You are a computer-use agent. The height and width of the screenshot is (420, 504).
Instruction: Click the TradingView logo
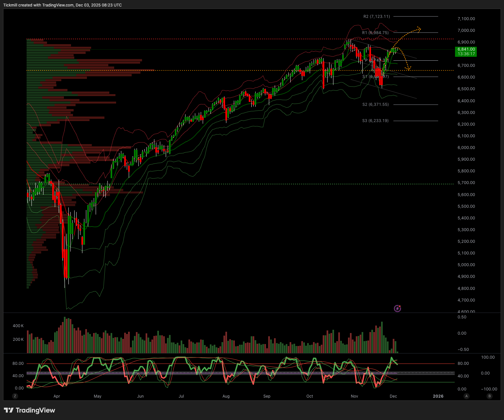click(x=30, y=410)
